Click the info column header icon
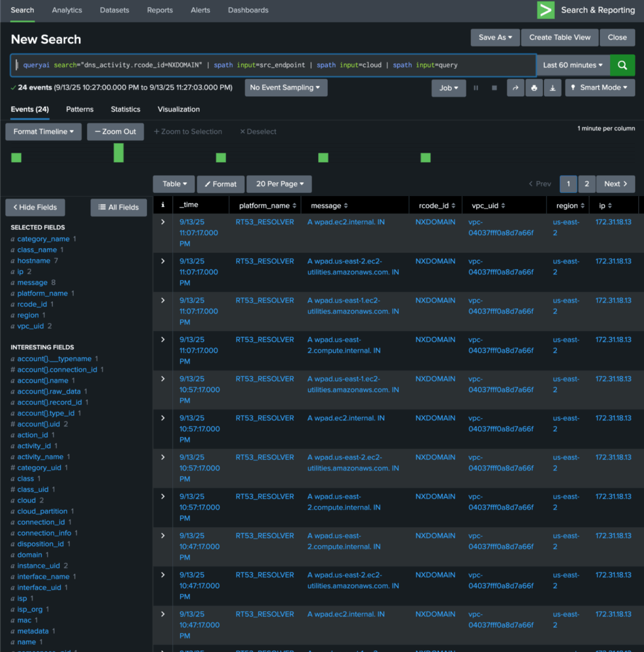Image resolution: width=644 pixels, height=652 pixels. pyautogui.click(x=163, y=204)
